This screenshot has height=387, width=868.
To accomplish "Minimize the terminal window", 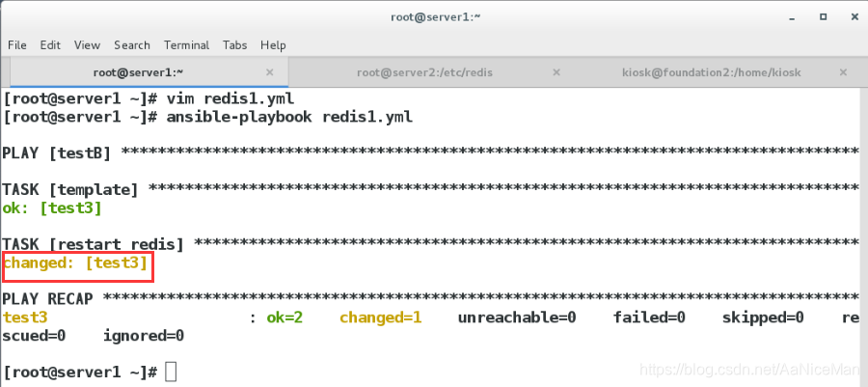I will click(792, 17).
